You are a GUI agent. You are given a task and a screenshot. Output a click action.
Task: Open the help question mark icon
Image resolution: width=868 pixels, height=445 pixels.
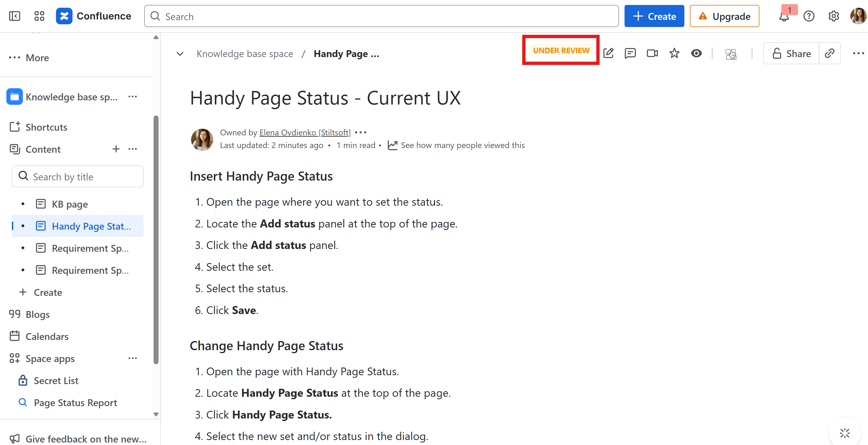(809, 16)
